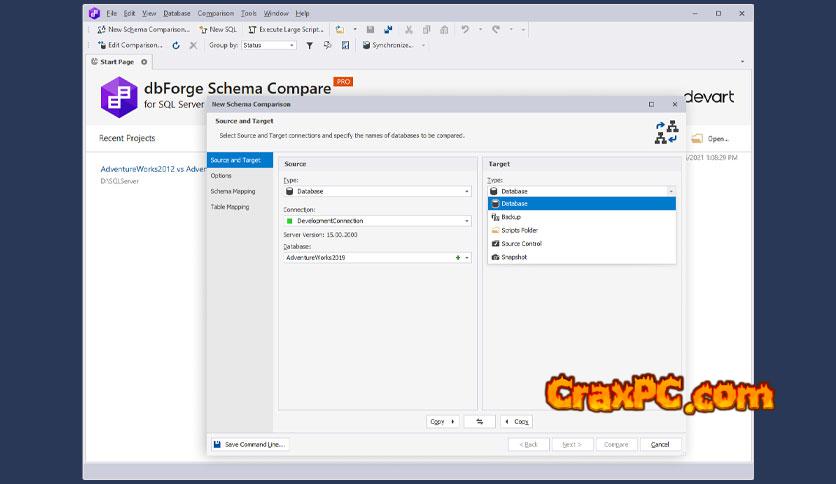Click the Redo arrow icon
This screenshot has width=836, height=484.
click(x=496, y=30)
